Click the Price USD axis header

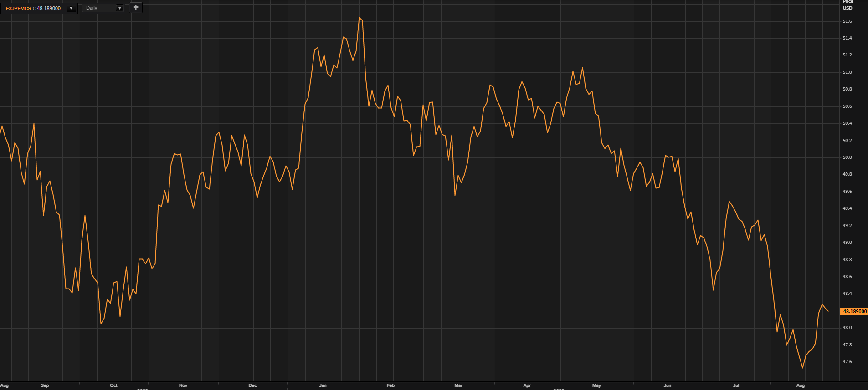pyautogui.click(x=847, y=5)
